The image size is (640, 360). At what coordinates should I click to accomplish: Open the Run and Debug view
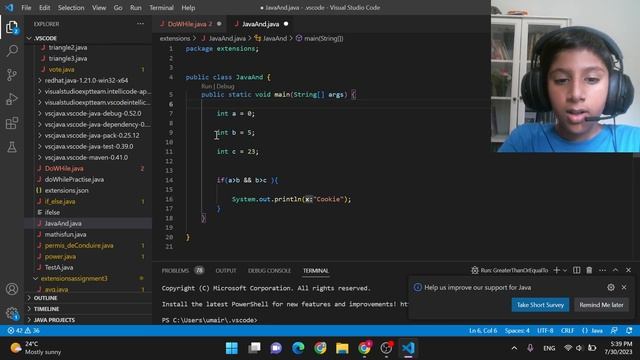[x=12, y=99]
